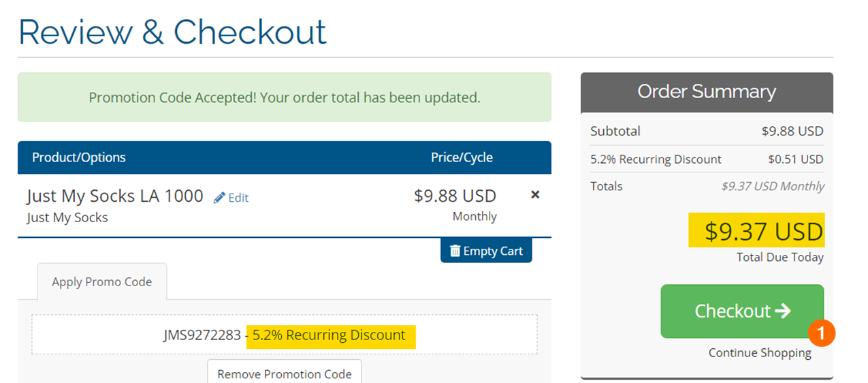
Task: Click the Promotion Code Accepted message
Action: (285, 97)
